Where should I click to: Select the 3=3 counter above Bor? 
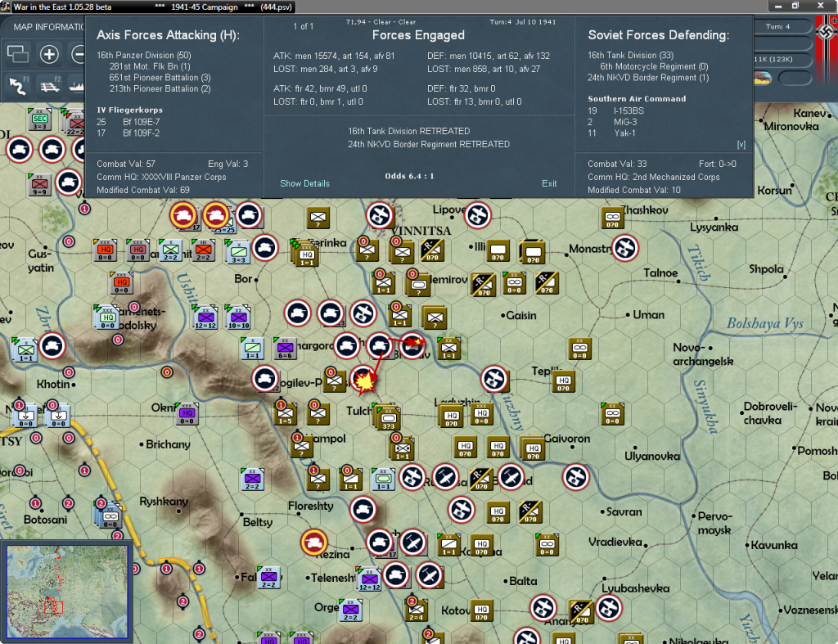pos(238,252)
